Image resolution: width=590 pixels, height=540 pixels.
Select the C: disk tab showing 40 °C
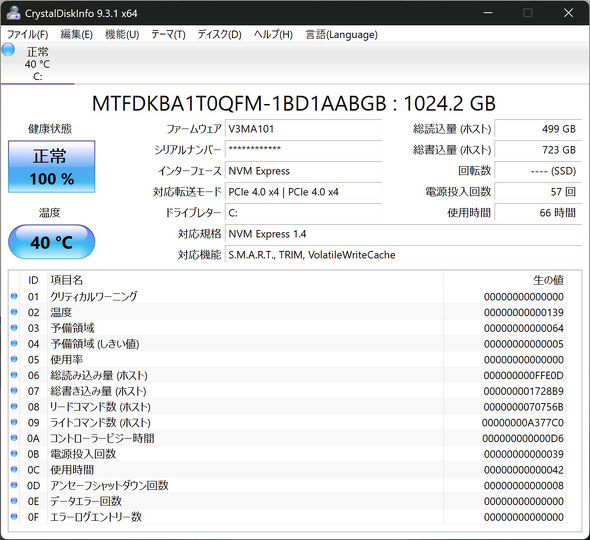pos(38,64)
